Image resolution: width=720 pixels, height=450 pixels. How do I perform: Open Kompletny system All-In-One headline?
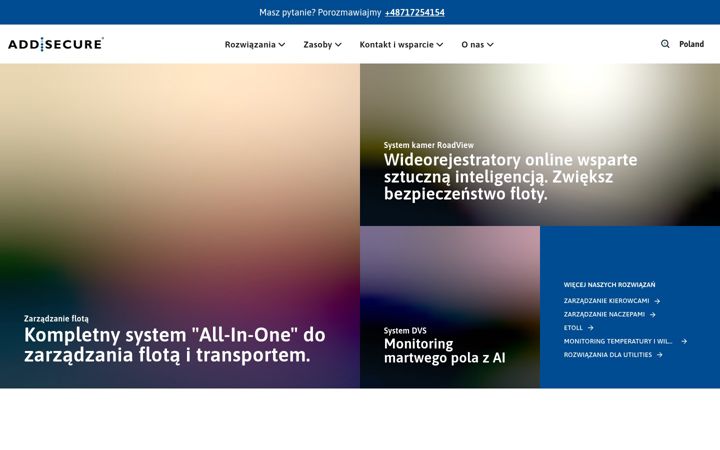(174, 345)
